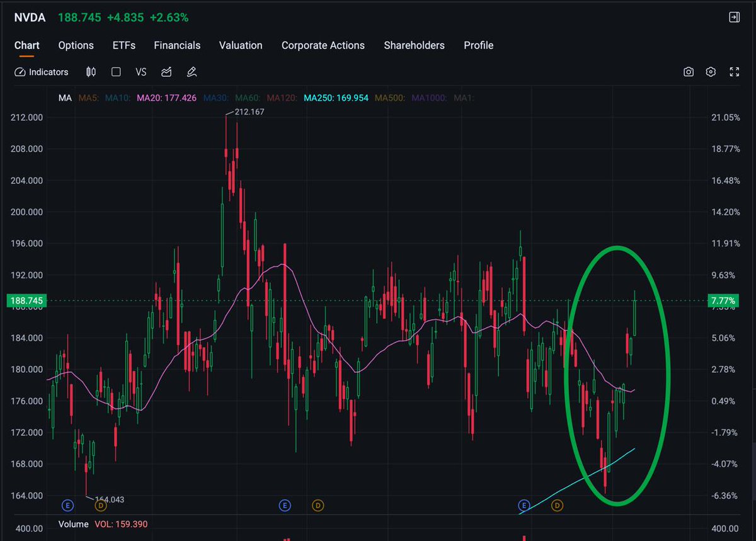Click the 212.000 price axis label
Image resolution: width=756 pixels, height=541 pixels.
(x=27, y=117)
